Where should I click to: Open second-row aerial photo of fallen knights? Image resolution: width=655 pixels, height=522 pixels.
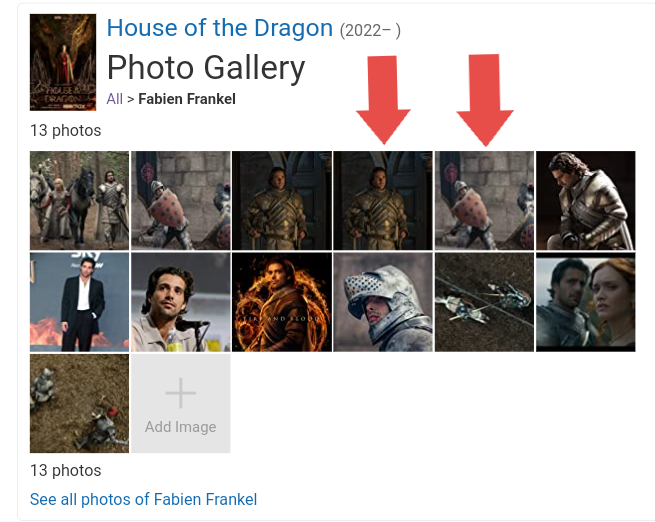[x=484, y=302]
